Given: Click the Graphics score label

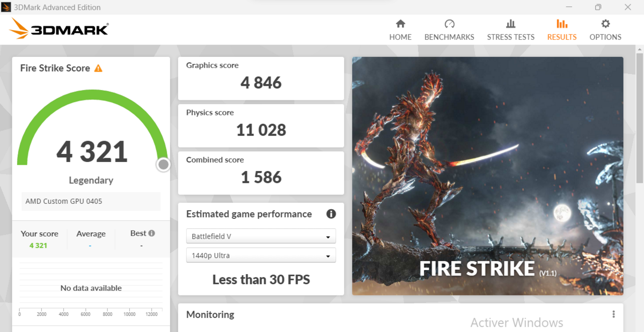Looking at the screenshot, I should (x=213, y=65).
